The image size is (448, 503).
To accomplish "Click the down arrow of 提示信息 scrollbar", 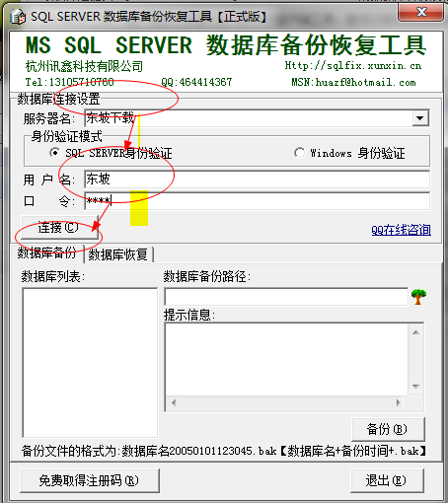I will (x=415, y=387).
